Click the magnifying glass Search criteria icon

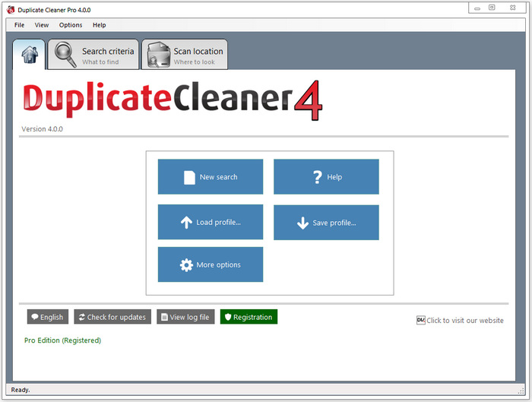coord(65,55)
